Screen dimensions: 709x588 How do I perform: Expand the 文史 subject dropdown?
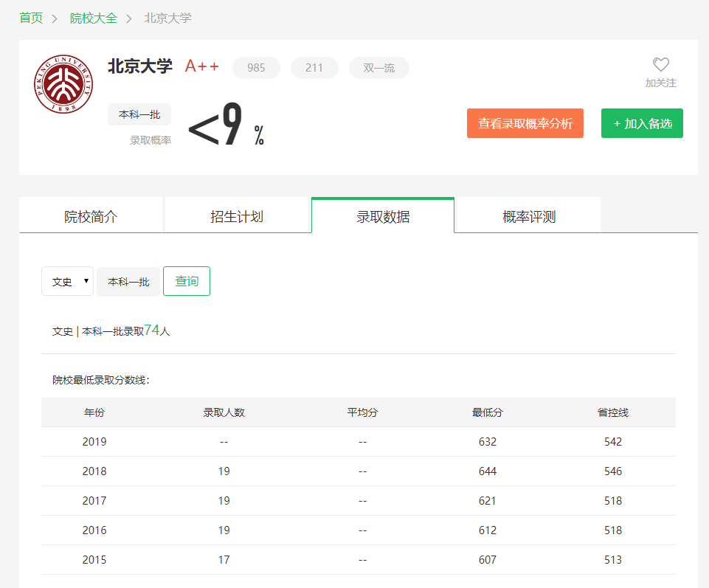point(67,281)
